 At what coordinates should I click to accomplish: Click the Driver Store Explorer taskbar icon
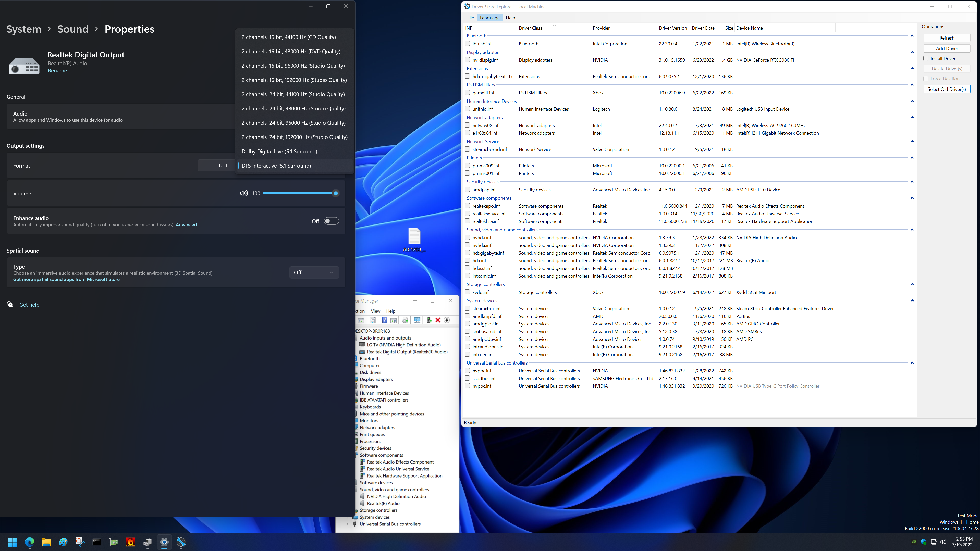click(181, 542)
